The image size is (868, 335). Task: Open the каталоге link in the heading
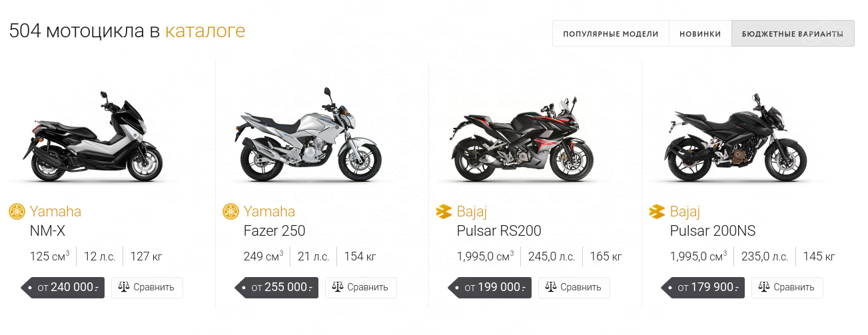205,31
